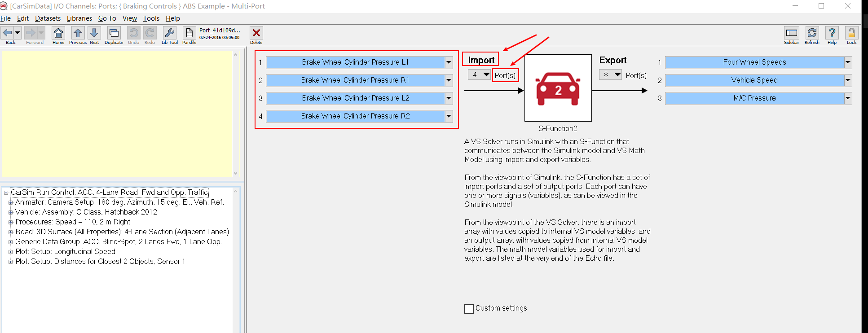Open the Datasets menu
Screen dimensions: 868x333
(x=48, y=18)
